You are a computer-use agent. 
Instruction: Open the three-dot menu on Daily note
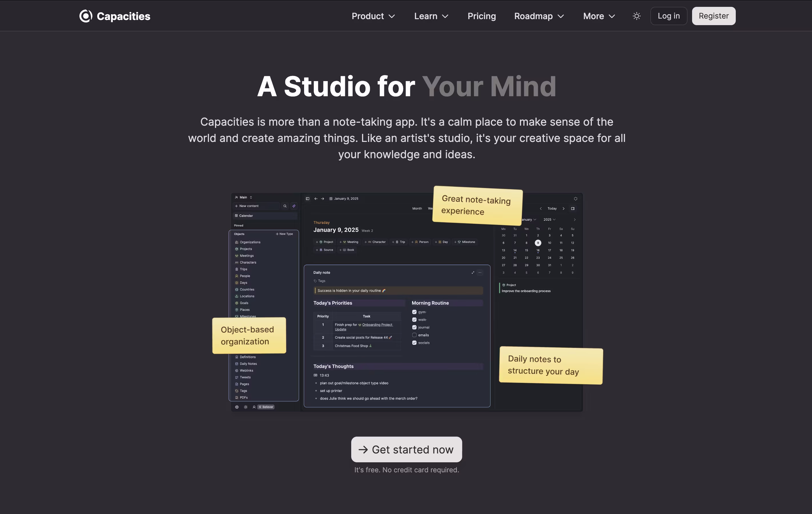tap(480, 272)
